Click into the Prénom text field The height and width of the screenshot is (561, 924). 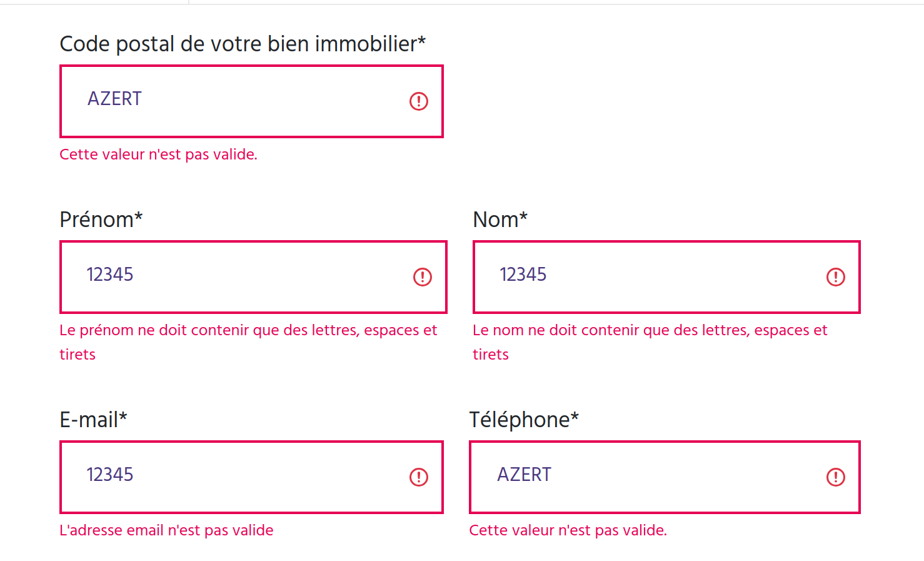pos(238,277)
